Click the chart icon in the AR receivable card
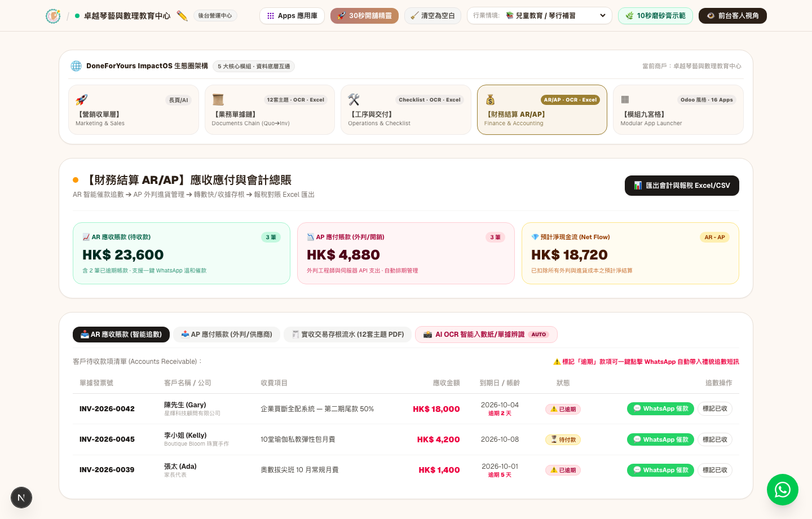This screenshot has height=519, width=812. tap(86, 237)
